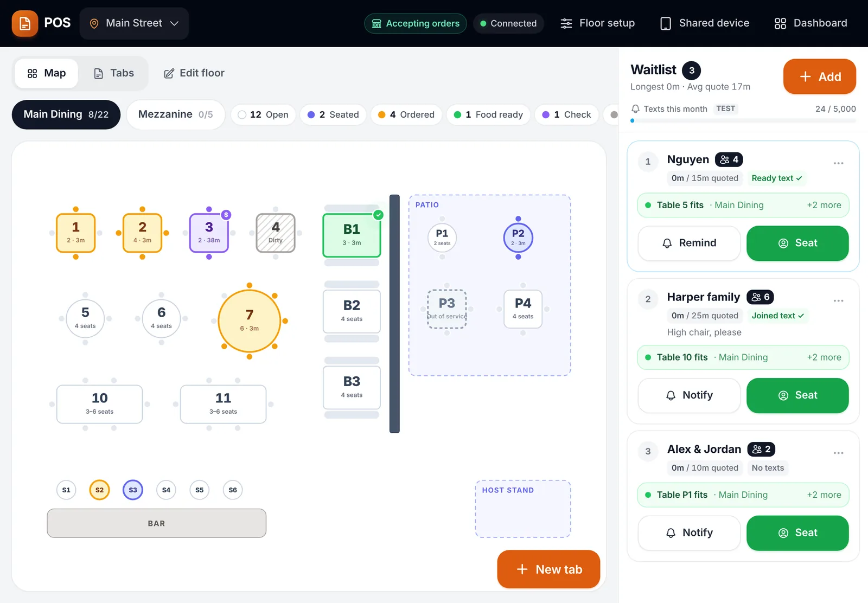Select table 1 on the floor map
Screen dimensions: 868x603
point(76,233)
